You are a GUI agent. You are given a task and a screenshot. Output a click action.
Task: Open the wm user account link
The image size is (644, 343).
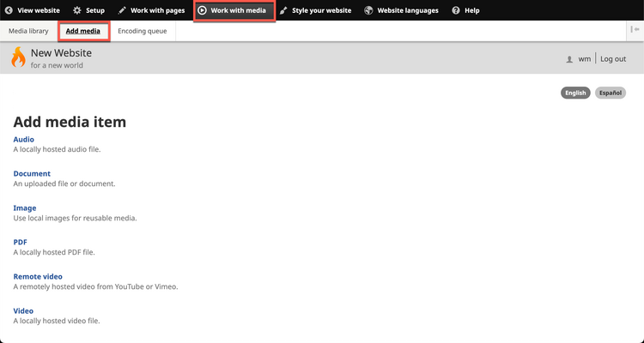pos(584,59)
